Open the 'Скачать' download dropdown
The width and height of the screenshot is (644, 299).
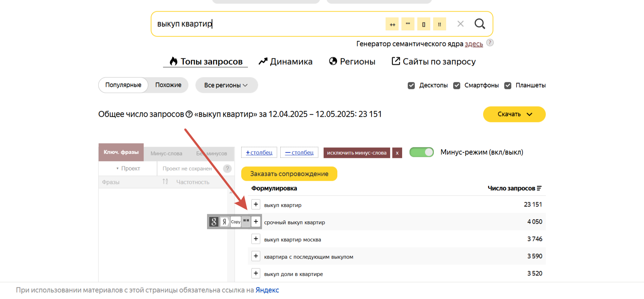pos(514,114)
